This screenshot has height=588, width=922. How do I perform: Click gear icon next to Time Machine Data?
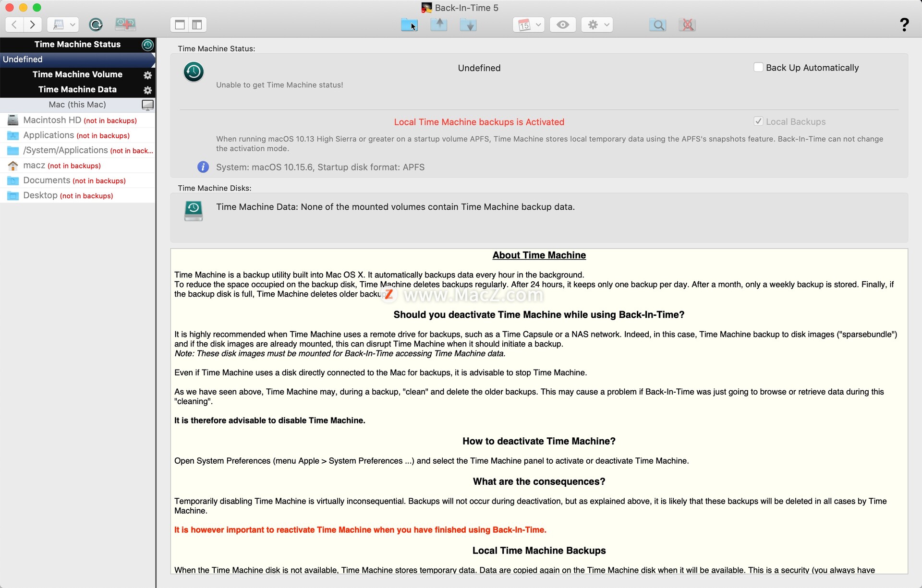coord(147,90)
